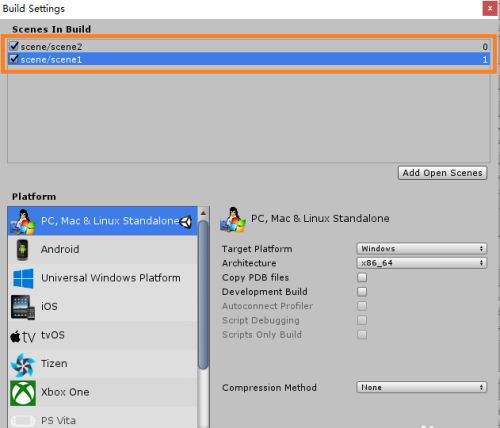
Task: Select scene/scene2 row text
Action: 51,47
